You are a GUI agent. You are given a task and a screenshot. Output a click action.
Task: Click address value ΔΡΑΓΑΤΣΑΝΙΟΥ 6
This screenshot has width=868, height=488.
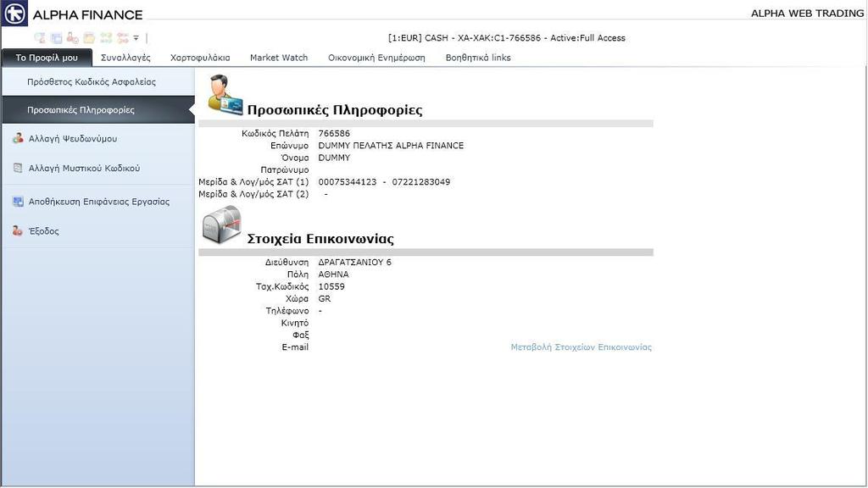point(355,263)
